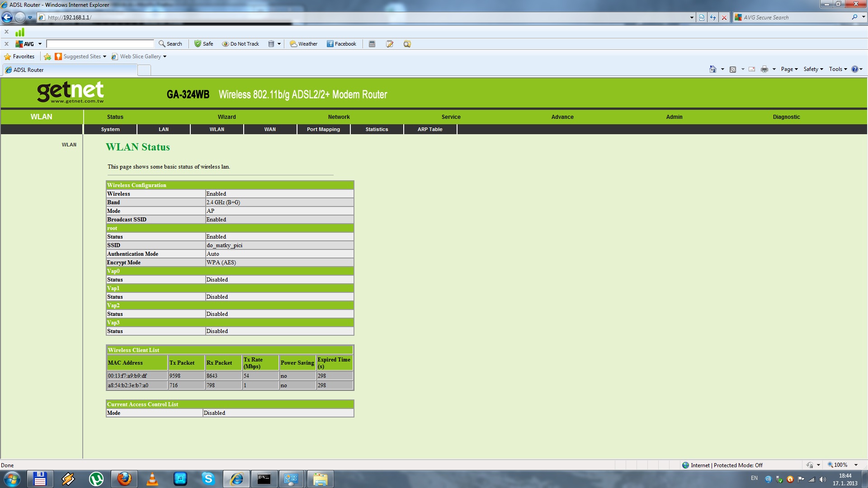Expand the Suggested Sites dropdown
The height and width of the screenshot is (488, 868).
104,56
